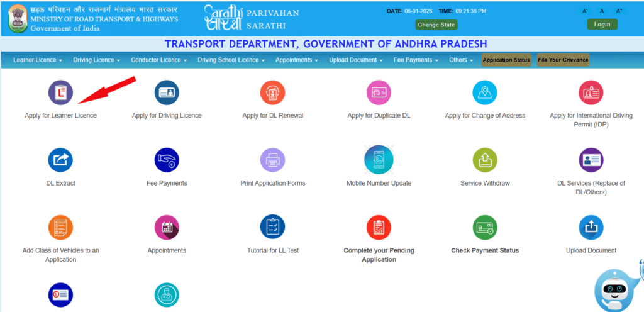Open the Print Application Forms icon
Screen dimensions: 644x312
pyautogui.click(x=273, y=160)
